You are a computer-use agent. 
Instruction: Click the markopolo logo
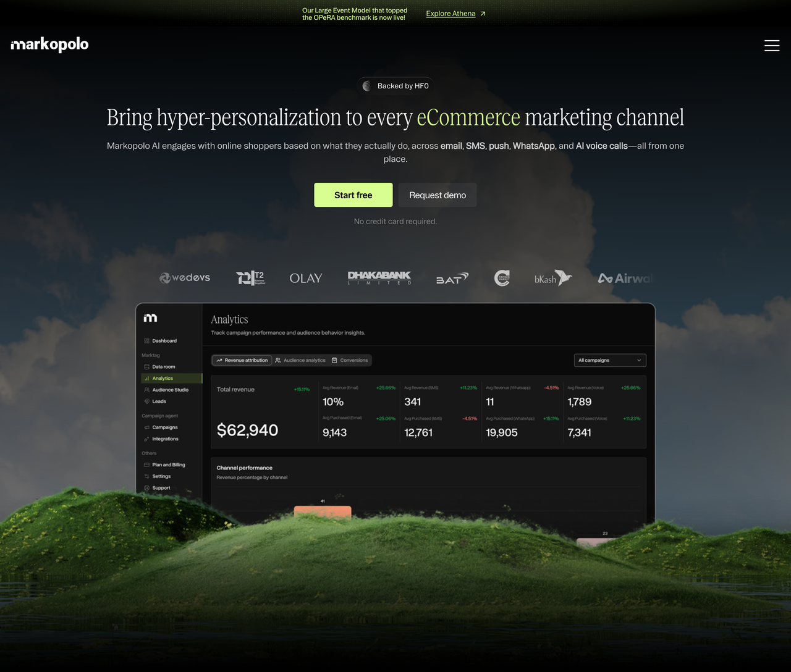(x=49, y=44)
